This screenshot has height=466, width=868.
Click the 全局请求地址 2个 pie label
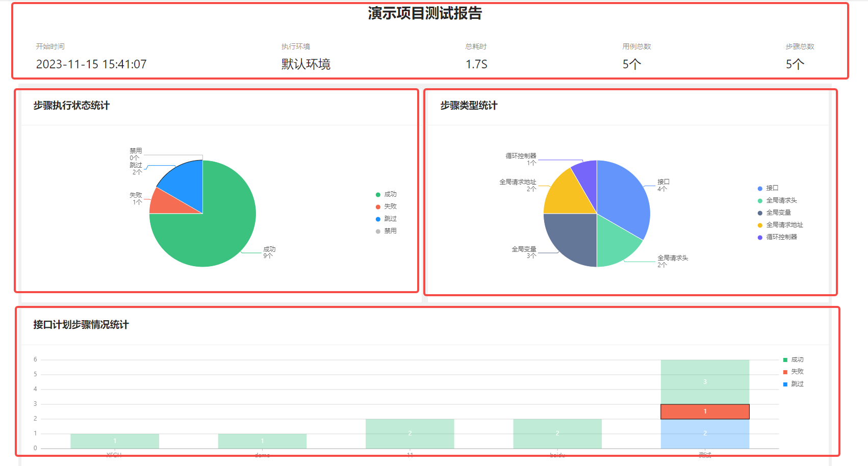point(518,185)
